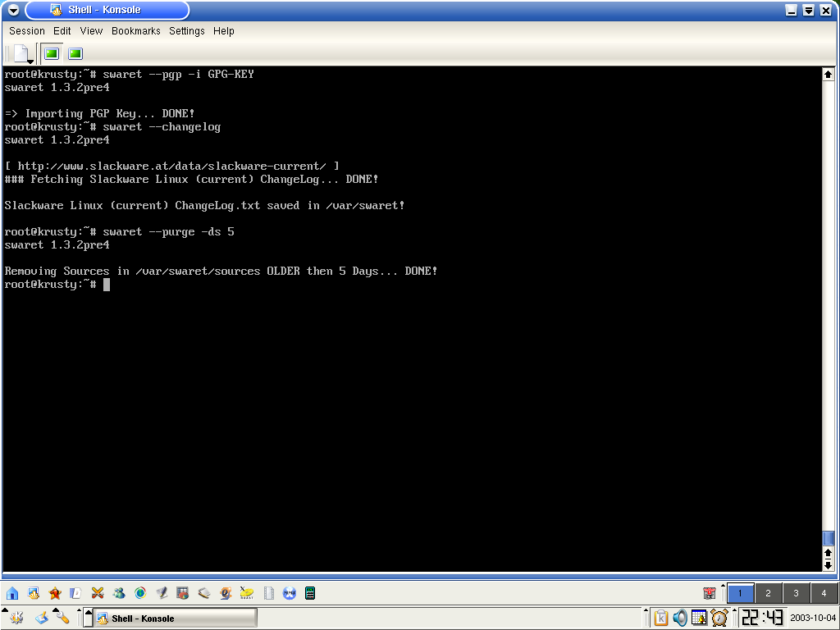
Task: Open the Help menu
Action: coord(224,31)
